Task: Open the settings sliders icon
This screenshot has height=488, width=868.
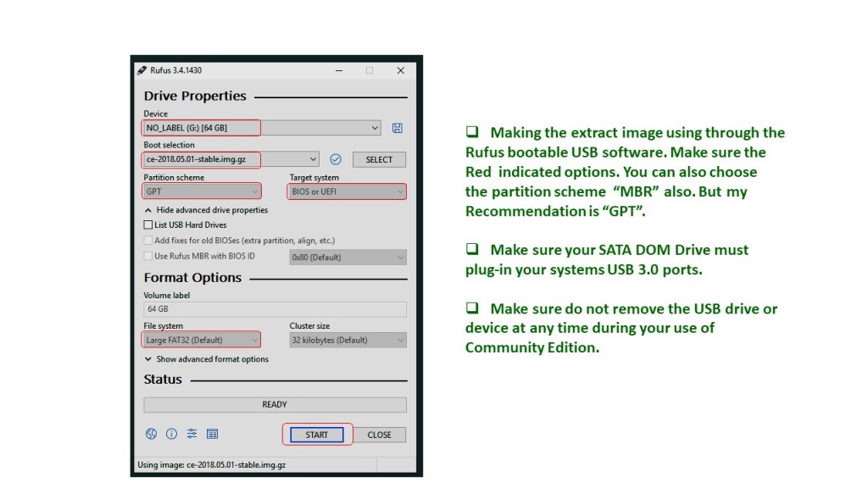Action: point(192,434)
